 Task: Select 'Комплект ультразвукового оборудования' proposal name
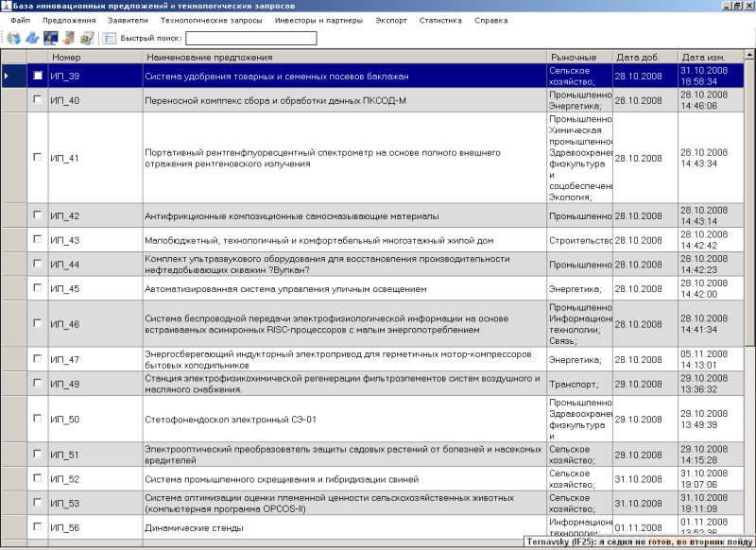pyautogui.click(x=345, y=265)
